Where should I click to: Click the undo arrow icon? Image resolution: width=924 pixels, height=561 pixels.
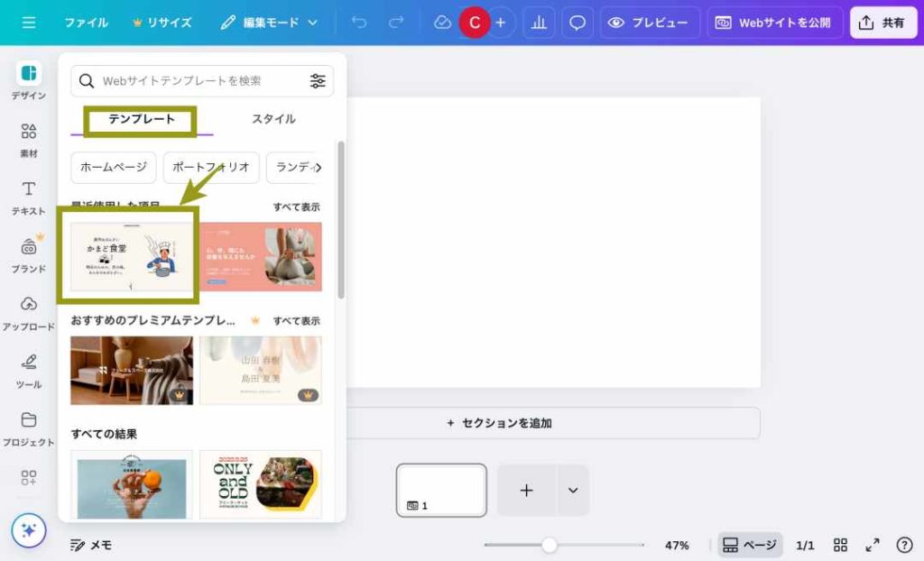click(x=359, y=23)
